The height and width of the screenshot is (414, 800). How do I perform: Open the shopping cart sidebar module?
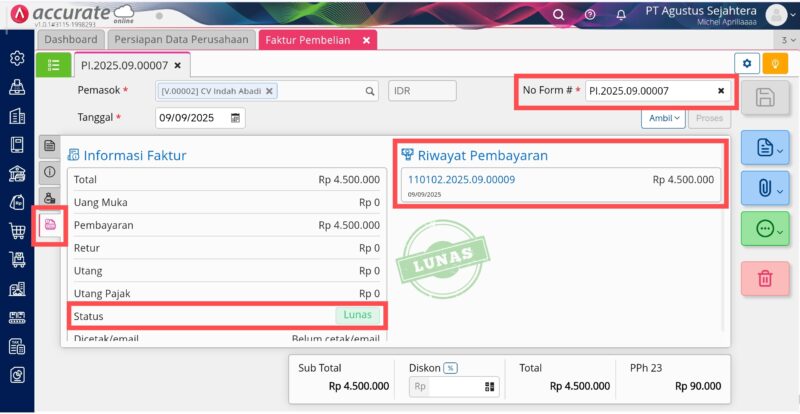point(17,231)
